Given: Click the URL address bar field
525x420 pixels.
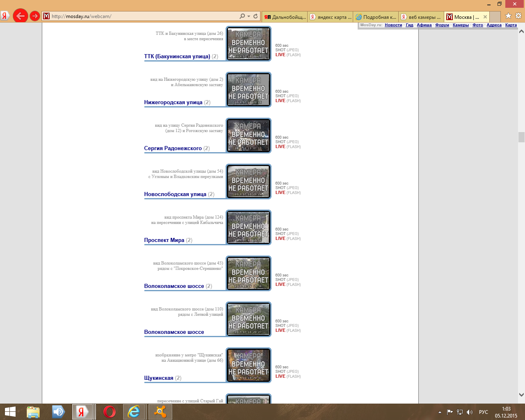Looking at the screenshot, I should pyautogui.click(x=144, y=16).
